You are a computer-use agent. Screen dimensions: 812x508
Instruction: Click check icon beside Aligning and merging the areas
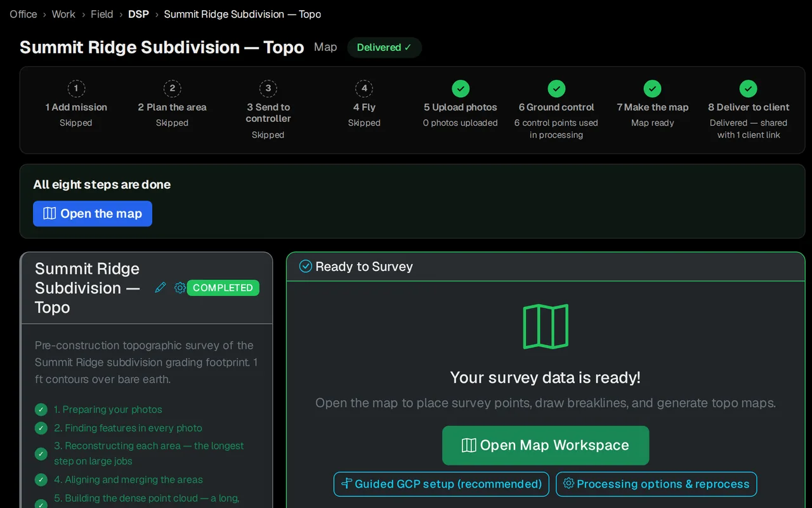pyautogui.click(x=41, y=479)
